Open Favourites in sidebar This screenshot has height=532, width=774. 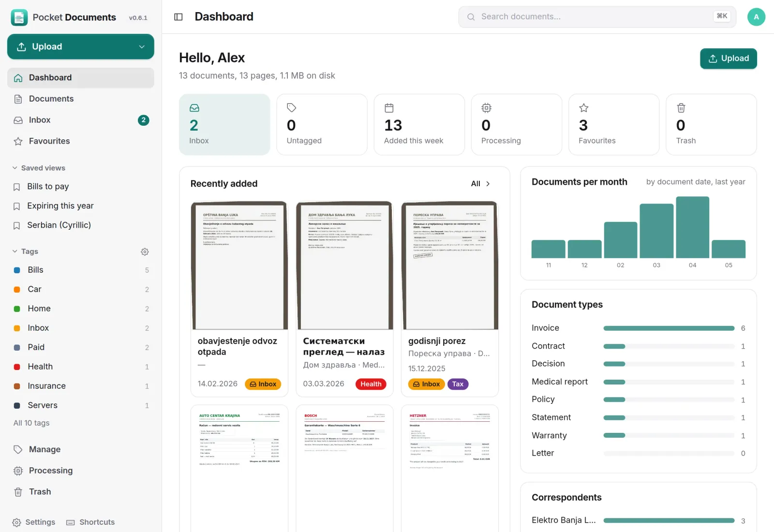pos(81,141)
